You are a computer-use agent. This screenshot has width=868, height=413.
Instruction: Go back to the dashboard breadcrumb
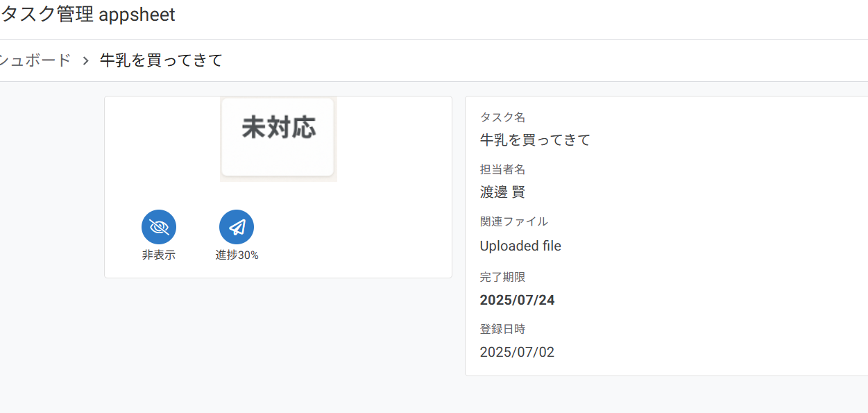(35, 60)
